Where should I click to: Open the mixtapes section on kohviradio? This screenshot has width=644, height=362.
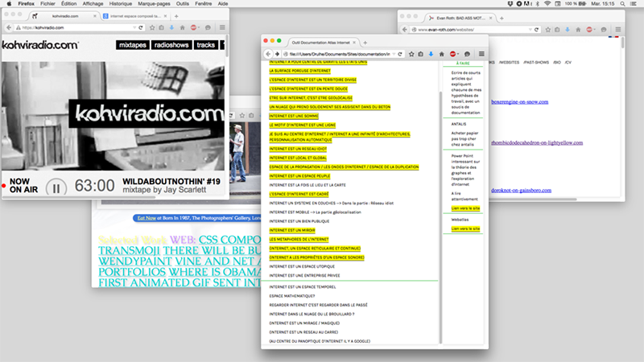137,45
